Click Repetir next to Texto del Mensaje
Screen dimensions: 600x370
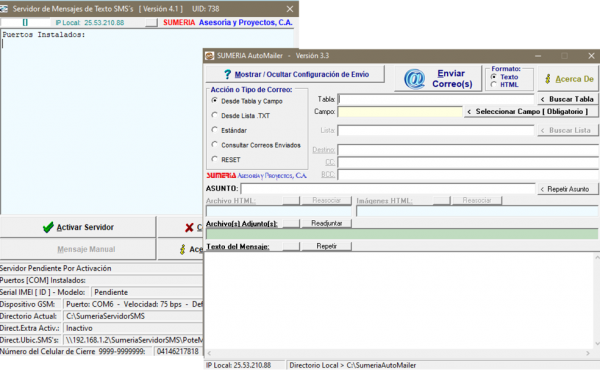[326, 246]
